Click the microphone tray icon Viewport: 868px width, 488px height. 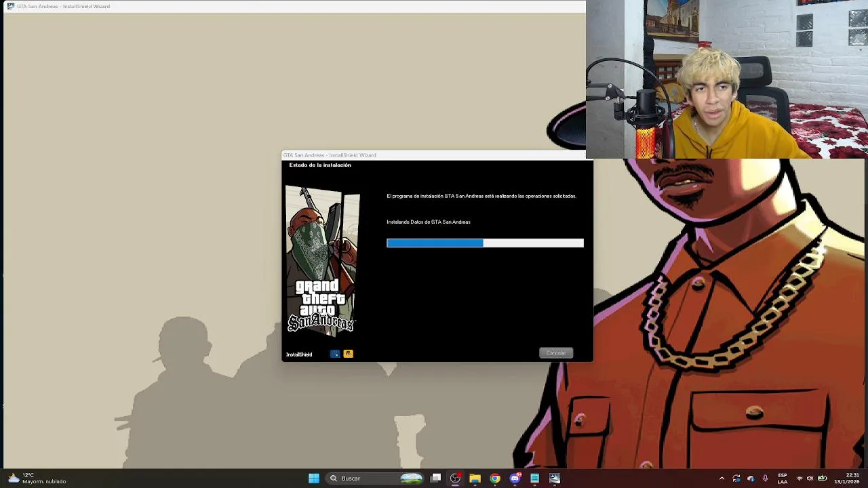point(766,479)
